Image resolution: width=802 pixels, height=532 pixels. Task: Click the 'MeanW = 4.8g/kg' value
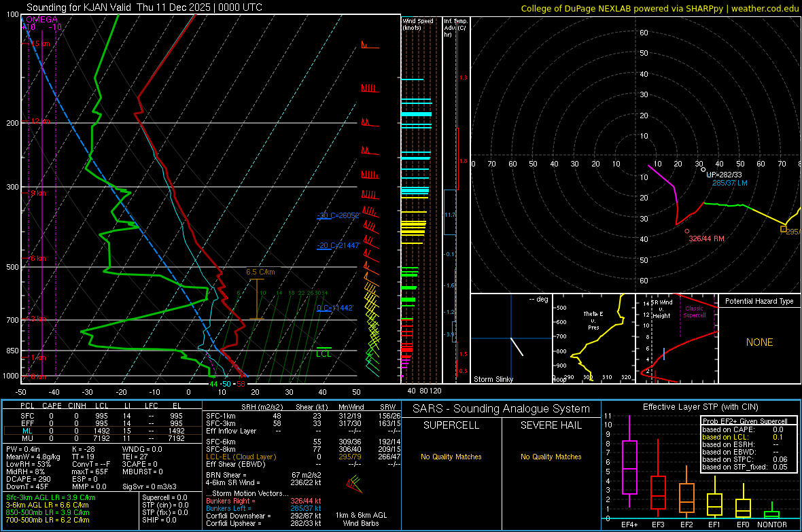33,457
